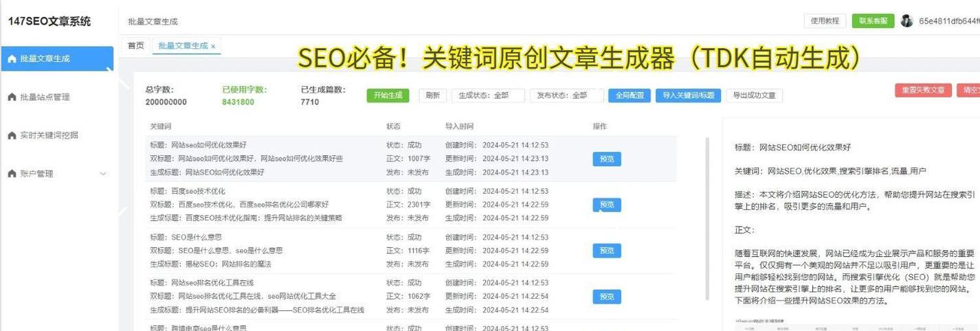Image resolution: width=980 pixels, height=331 pixels.
Task: Preview the 网站seo如何优化效果好 article
Action: [607, 159]
